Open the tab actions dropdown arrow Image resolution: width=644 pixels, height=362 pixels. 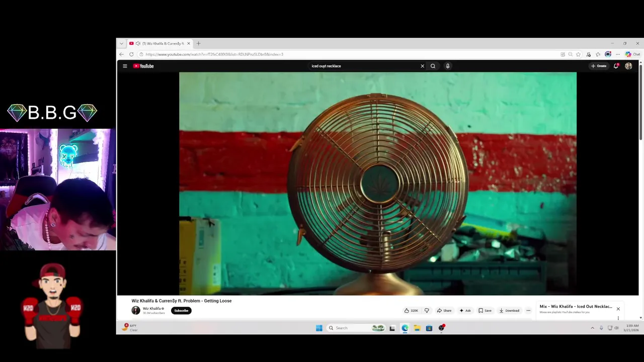pyautogui.click(x=121, y=44)
